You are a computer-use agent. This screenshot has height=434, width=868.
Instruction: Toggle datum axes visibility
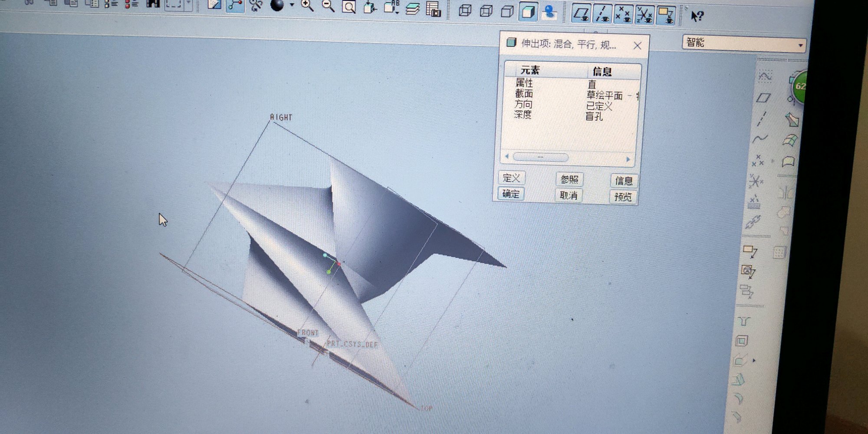click(602, 14)
